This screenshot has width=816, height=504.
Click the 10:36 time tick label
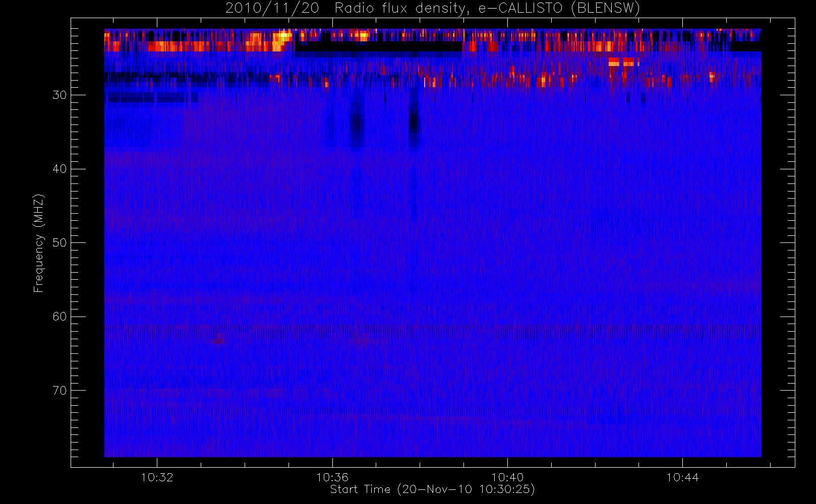(332, 477)
